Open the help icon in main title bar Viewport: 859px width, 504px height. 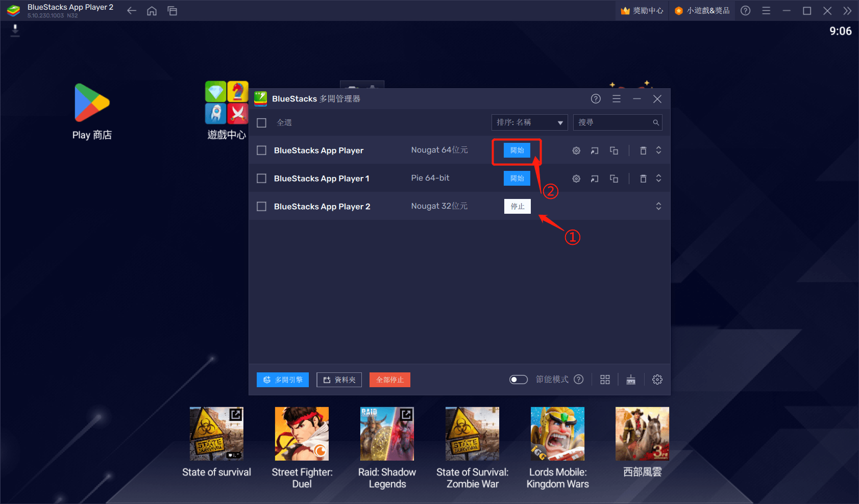pyautogui.click(x=746, y=11)
